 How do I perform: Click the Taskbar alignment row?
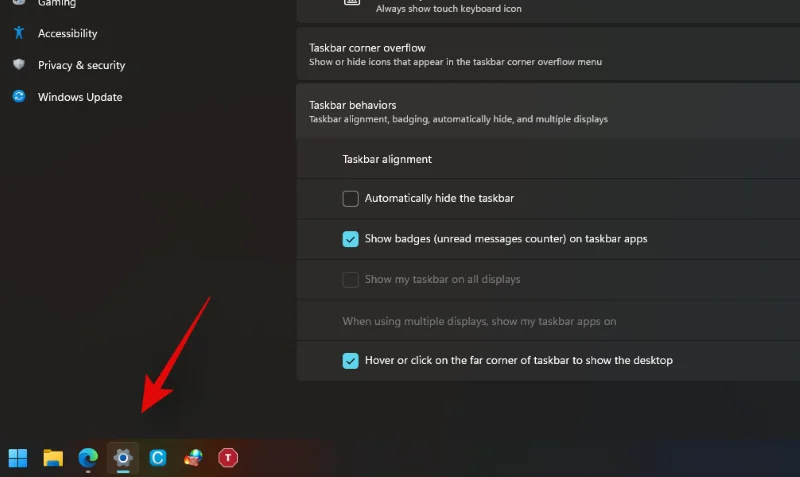coord(548,159)
